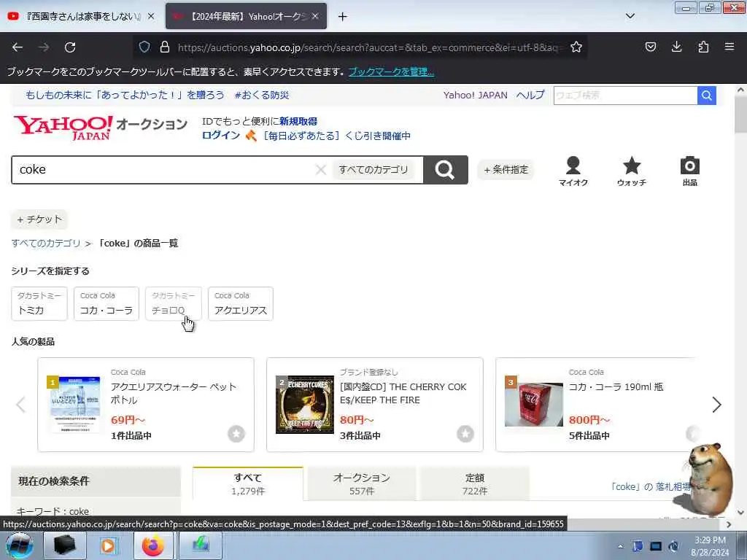
Task: Select the コカ・コーラ series chip
Action: (107, 303)
